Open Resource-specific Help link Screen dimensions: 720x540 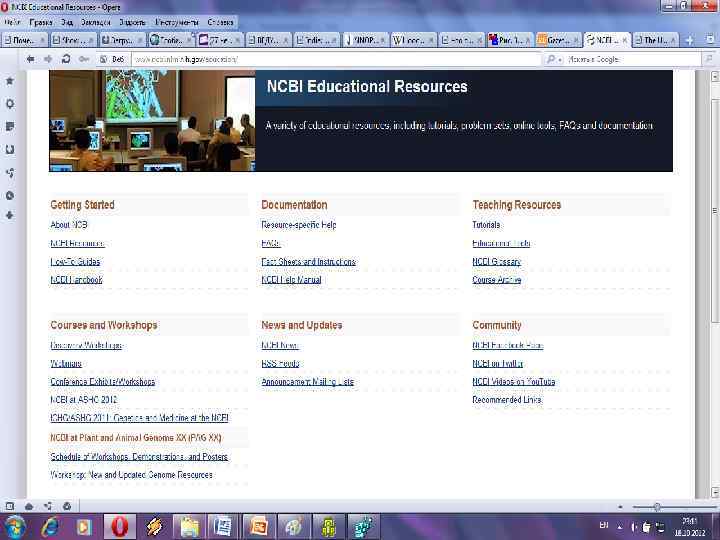click(299, 225)
